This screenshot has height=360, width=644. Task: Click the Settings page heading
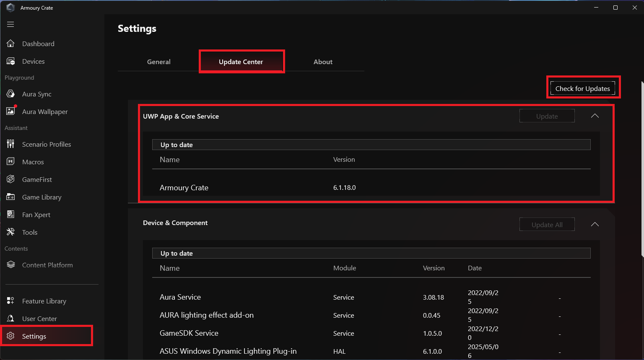point(137,28)
